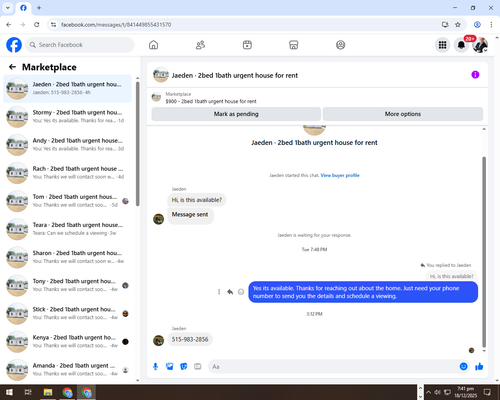Open the more options dots beside the sent message
Screen dimensions: 500x400
click(219, 292)
